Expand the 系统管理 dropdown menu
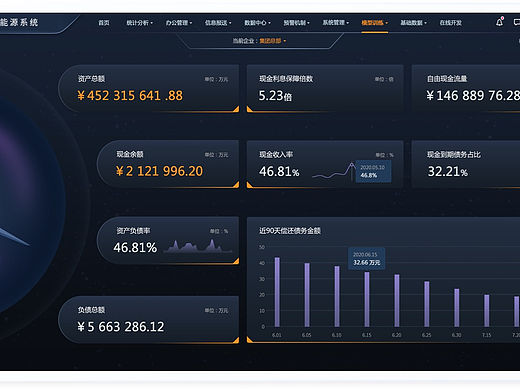 pos(335,23)
